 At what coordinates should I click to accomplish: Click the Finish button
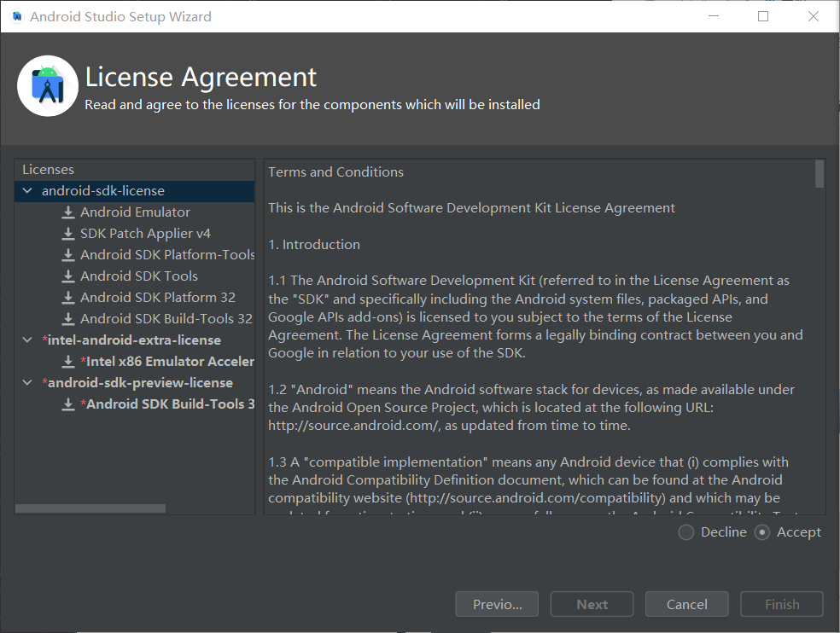[x=782, y=604]
